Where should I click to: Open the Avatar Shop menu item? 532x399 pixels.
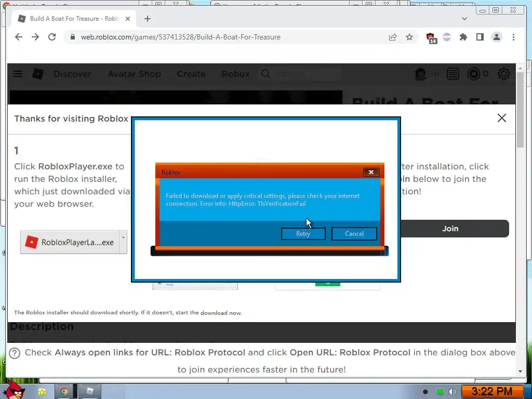pos(135,74)
